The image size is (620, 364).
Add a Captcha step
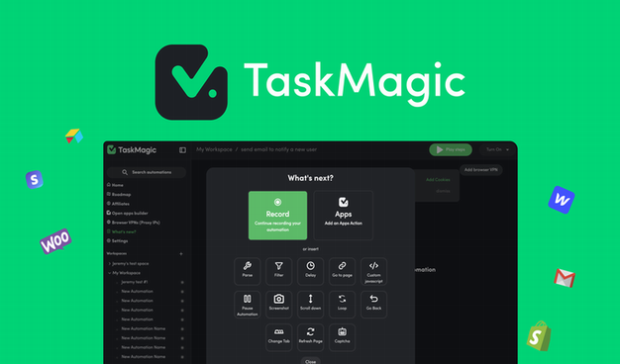(x=342, y=337)
